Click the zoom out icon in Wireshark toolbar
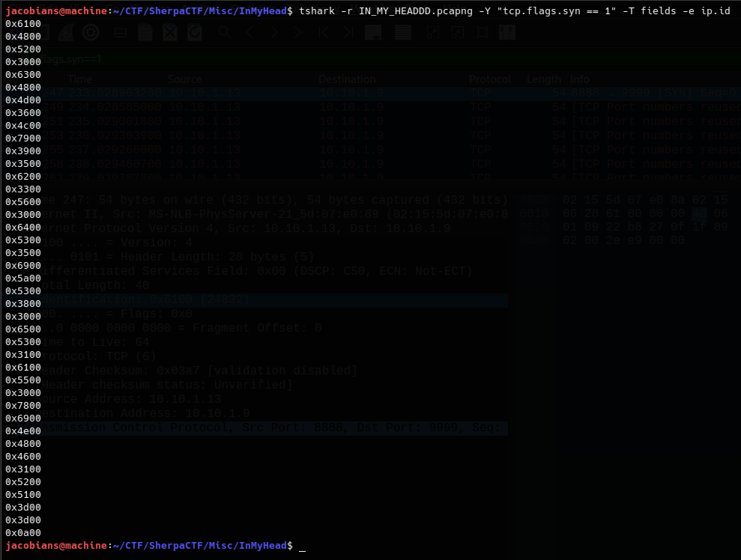 pos(458,32)
